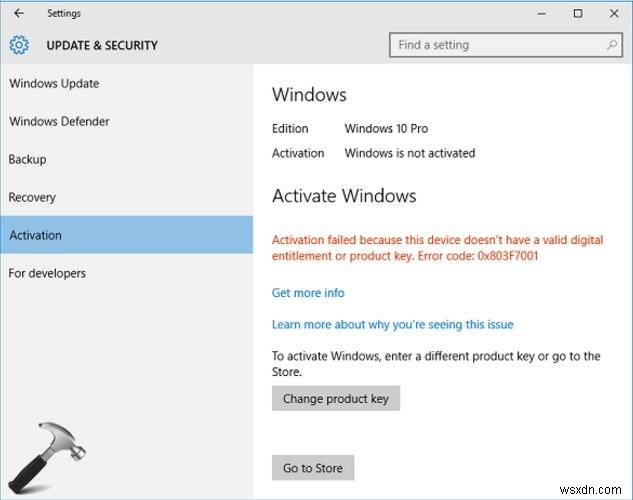Close the Settings window
The width and height of the screenshot is (633, 500).
point(614,14)
